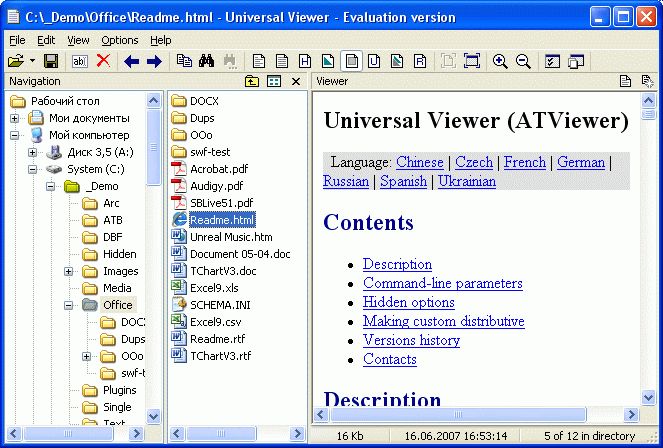Select Acrobat.pdf in the file list
The height and width of the screenshot is (448, 663).
tap(217, 168)
